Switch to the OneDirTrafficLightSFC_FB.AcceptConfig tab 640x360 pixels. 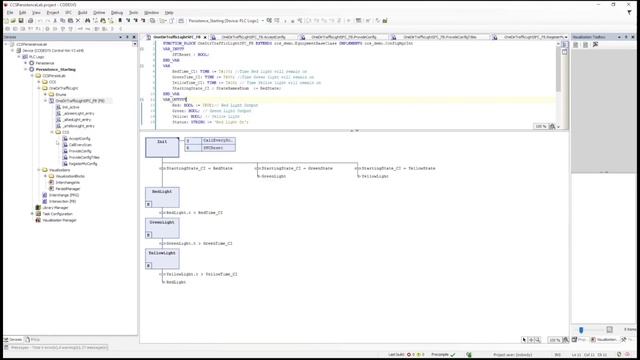point(254,37)
